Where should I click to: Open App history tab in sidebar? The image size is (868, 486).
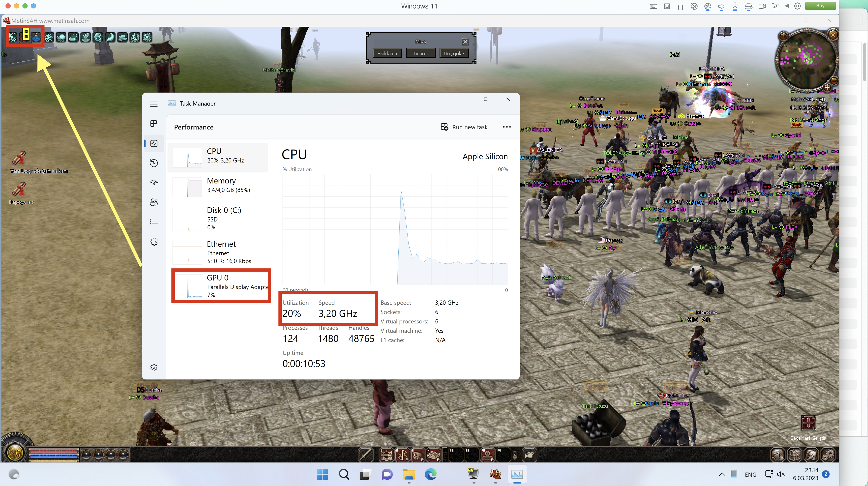coord(154,163)
